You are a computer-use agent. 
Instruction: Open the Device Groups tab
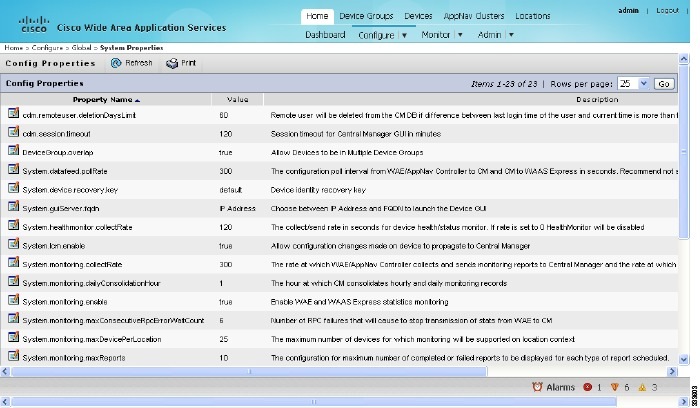point(366,16)
